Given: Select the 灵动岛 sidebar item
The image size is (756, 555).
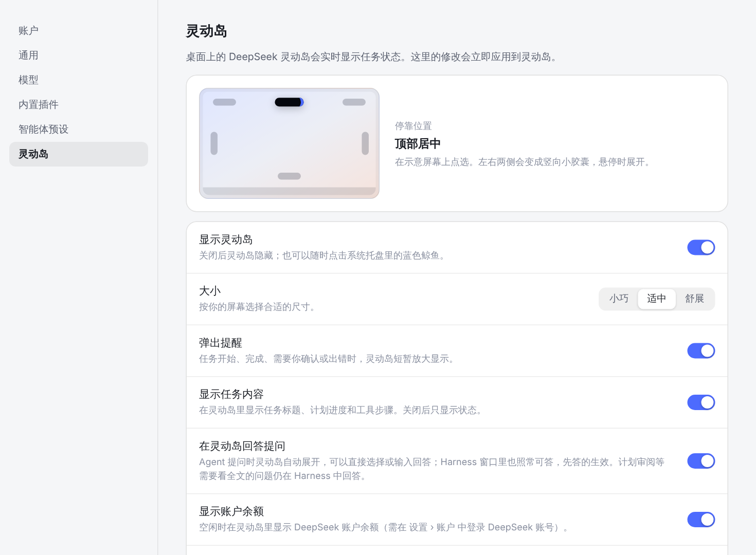Looking at the screenshot, I should coord(78,154).
